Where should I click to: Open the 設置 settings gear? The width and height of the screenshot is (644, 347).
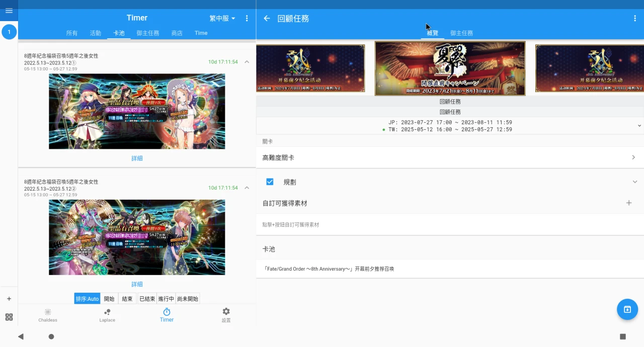click(x=226, y=315)
